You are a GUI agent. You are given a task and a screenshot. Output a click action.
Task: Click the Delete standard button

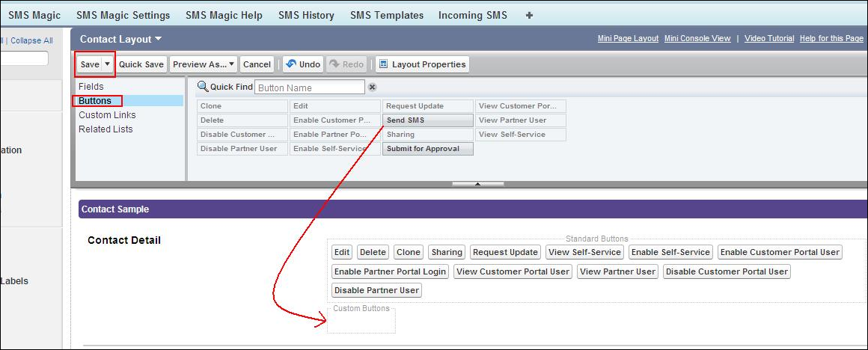pos(373,252)
